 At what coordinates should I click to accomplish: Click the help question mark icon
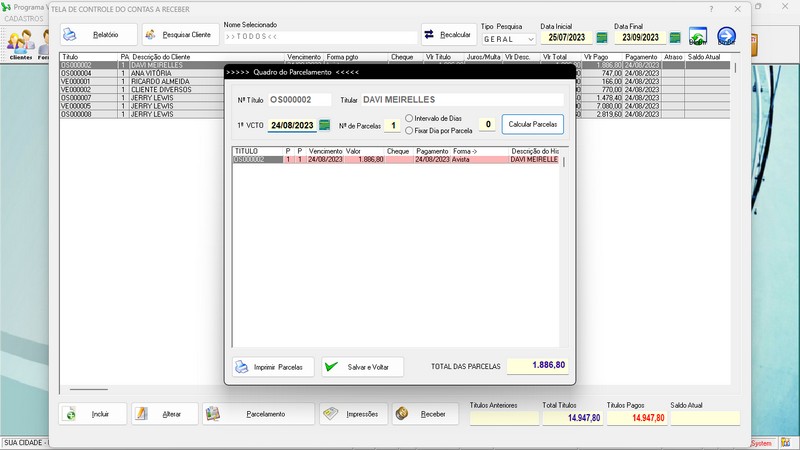pyautogui.click(x=711, y=9)
